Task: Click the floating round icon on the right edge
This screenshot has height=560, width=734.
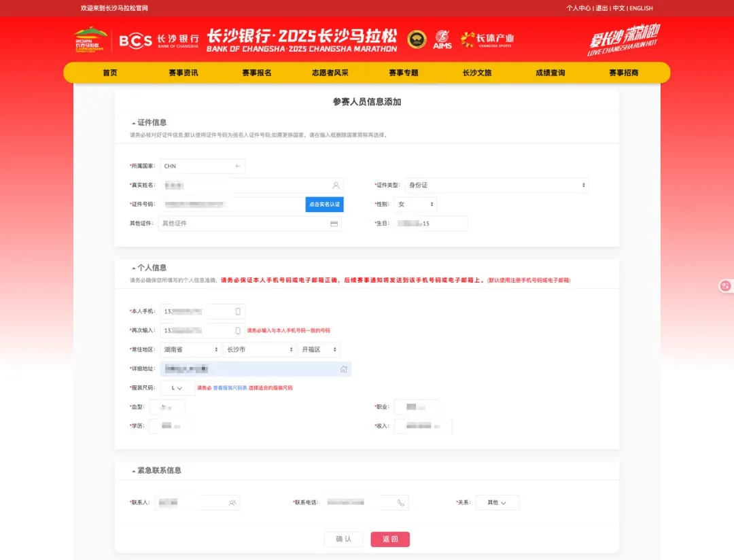Action: tap(726, 286)
